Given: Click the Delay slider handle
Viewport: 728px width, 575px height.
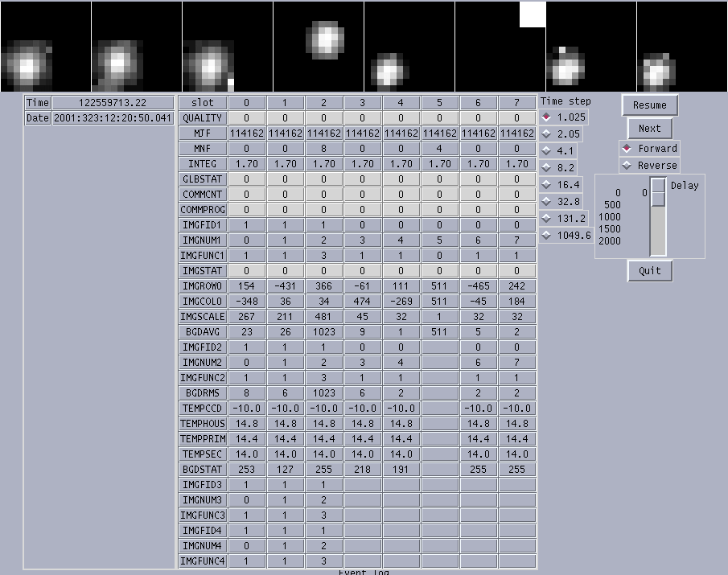Looking at the screenshot, I should click(x=658, y=192).
